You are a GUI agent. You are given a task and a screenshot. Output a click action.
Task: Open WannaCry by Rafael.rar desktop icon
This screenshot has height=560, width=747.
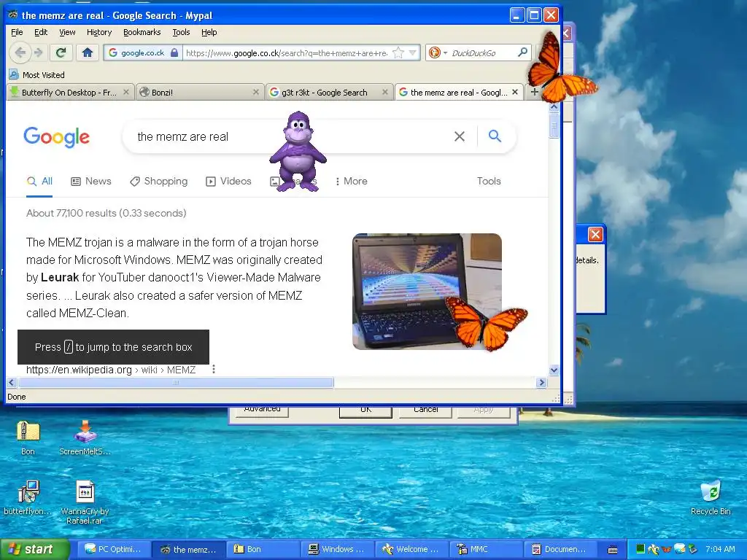coord(85,502)
